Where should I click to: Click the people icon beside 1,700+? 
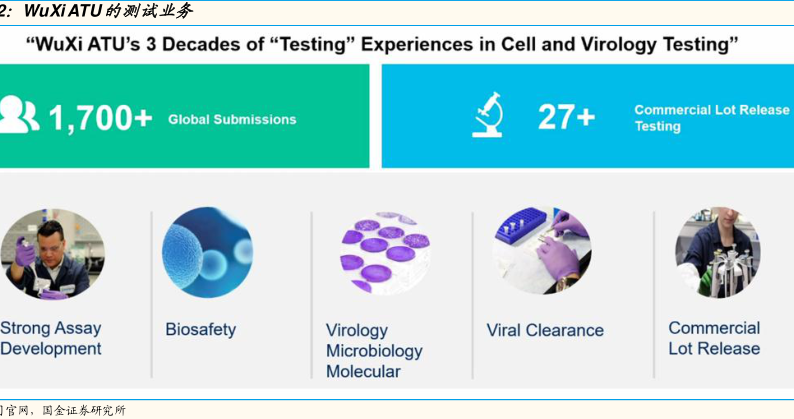19,115
